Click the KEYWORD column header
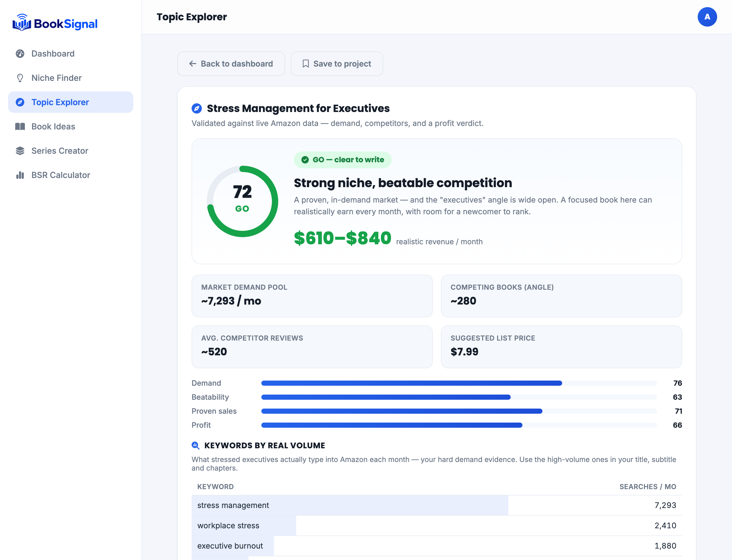Screen dimensions: 732x560 pyautogui.click(x=215, y=487)
